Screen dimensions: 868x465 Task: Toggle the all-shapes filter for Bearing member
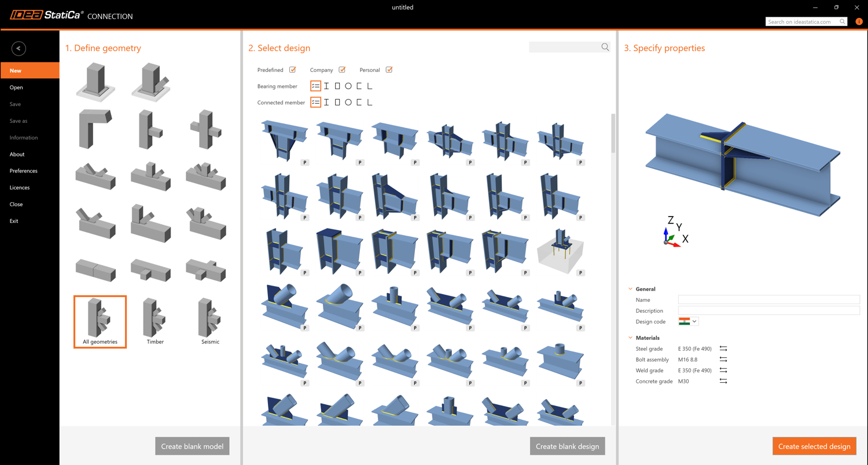[x=315, y=86]
